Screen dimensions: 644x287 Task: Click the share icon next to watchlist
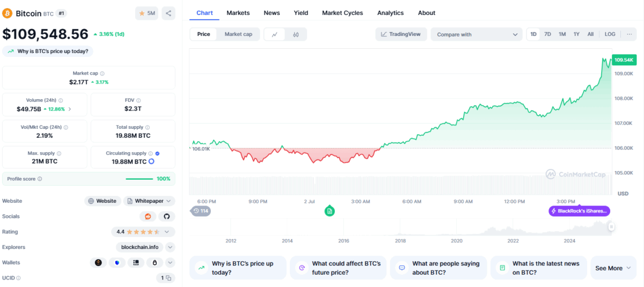tap(169, 13)
